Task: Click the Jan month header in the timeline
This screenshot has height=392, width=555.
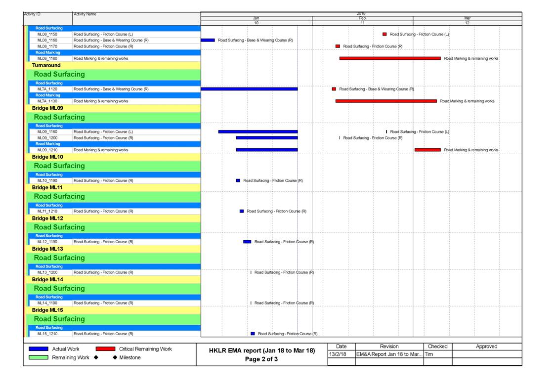Action: point(256,18)
